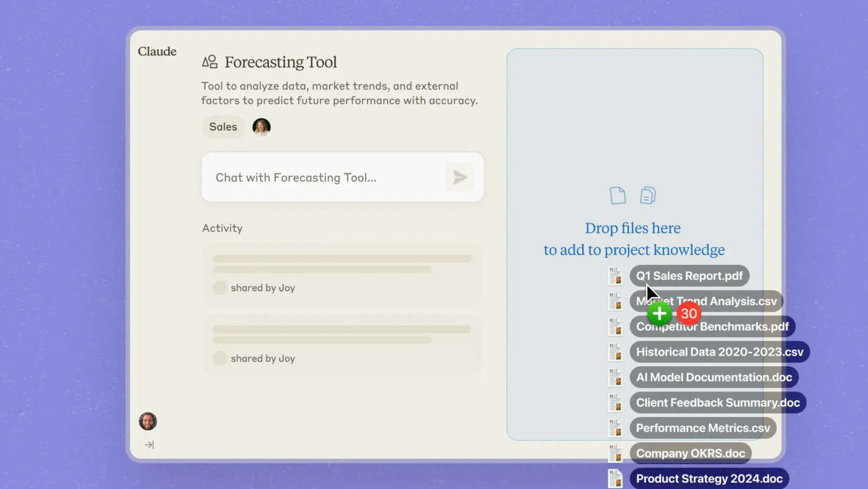Open the second activity card shared by Joy

(342, 344)
